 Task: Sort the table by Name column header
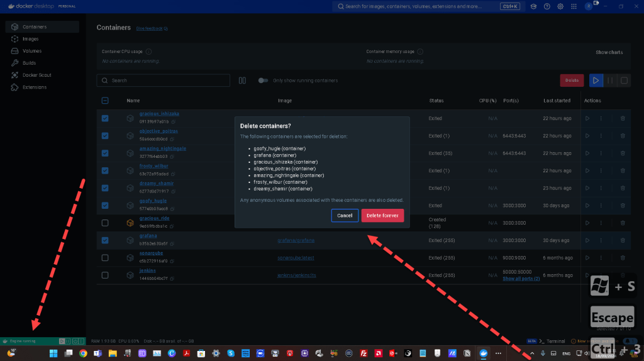(x=133, y=101)
